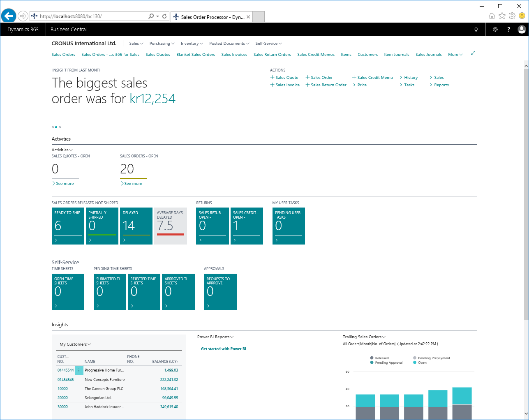Open Power BI Reports dropdown
Viewport: 529px width, 420px height.
pyautogui.click(x=215, y=337)
